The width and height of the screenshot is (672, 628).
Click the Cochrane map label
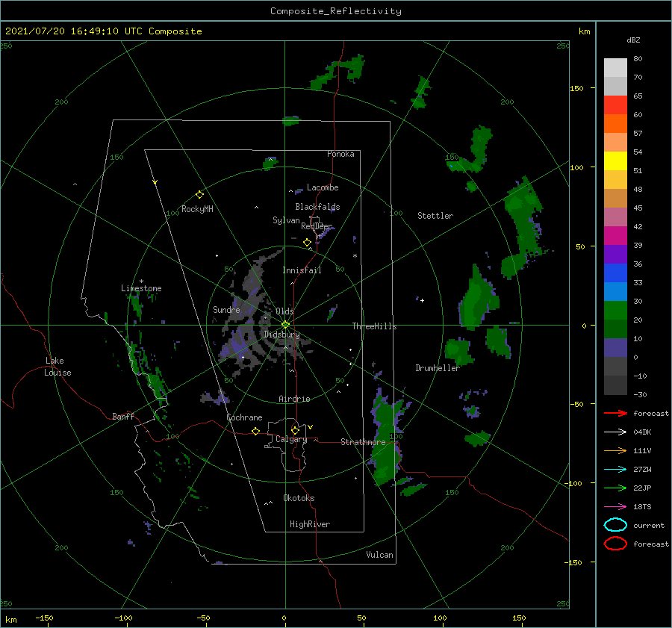pyautogui.click(x=244, y=417)
